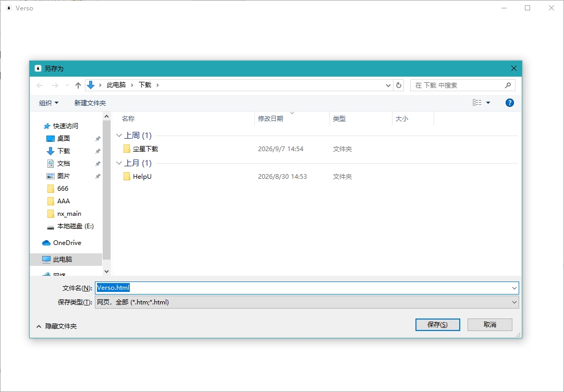This screenshot has width=564, height=392.
Task: Click date 2026/9/7 14:54
Action: point(280,149)
